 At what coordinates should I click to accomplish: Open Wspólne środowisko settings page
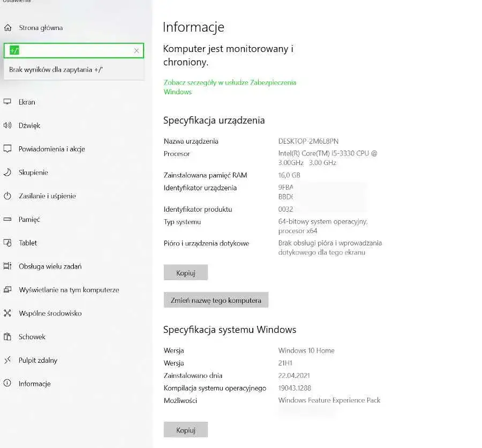click(50, 313)
